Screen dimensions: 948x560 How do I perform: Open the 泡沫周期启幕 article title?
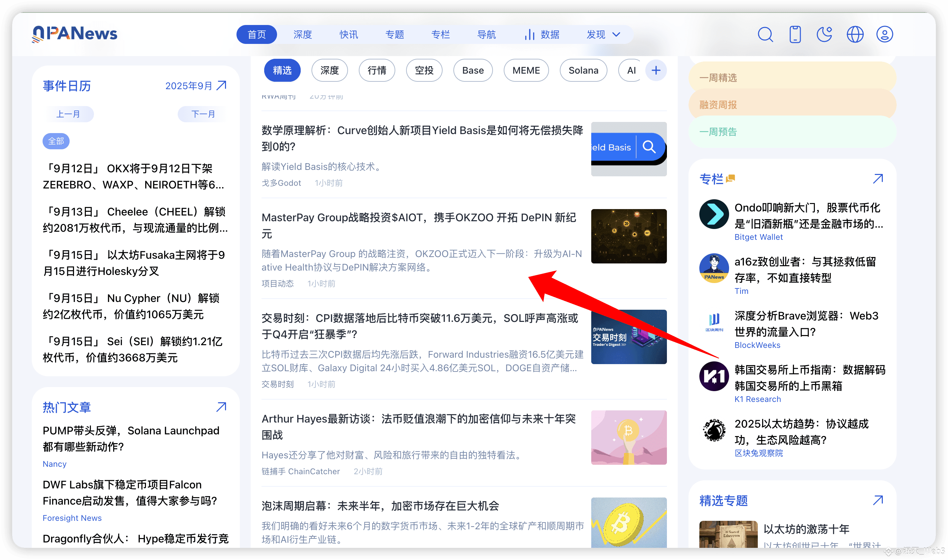(380, 506)
